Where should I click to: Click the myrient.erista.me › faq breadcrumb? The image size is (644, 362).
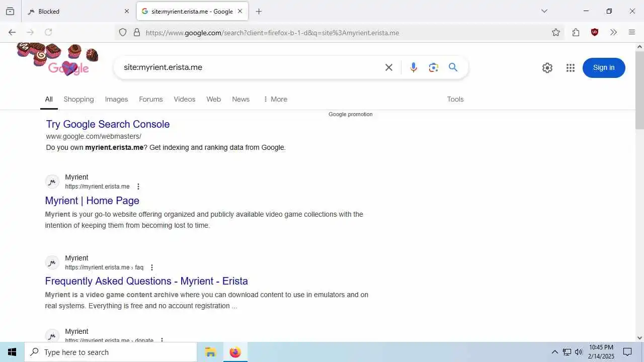[x=104, y=267]
